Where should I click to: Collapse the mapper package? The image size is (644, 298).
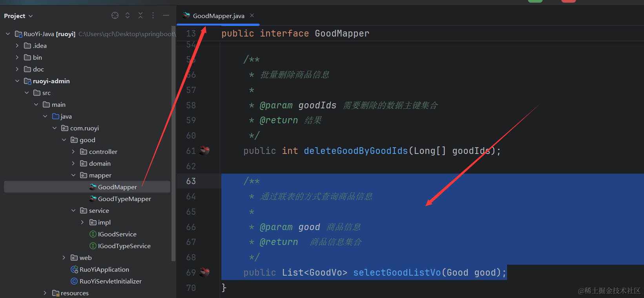click(73, 175)
